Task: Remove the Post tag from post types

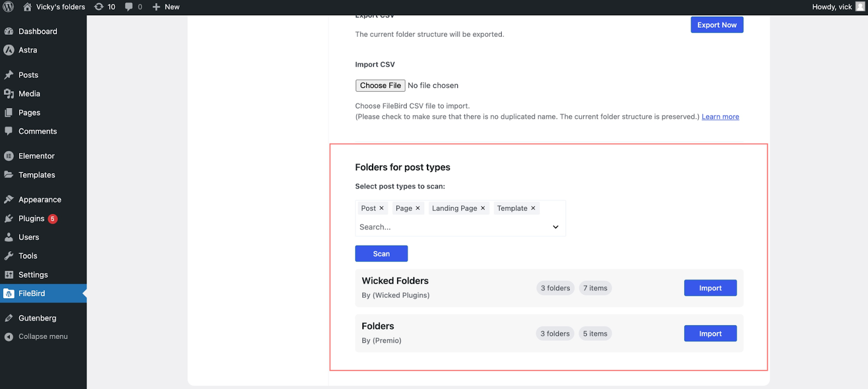Action: click(x=381, y=208)
